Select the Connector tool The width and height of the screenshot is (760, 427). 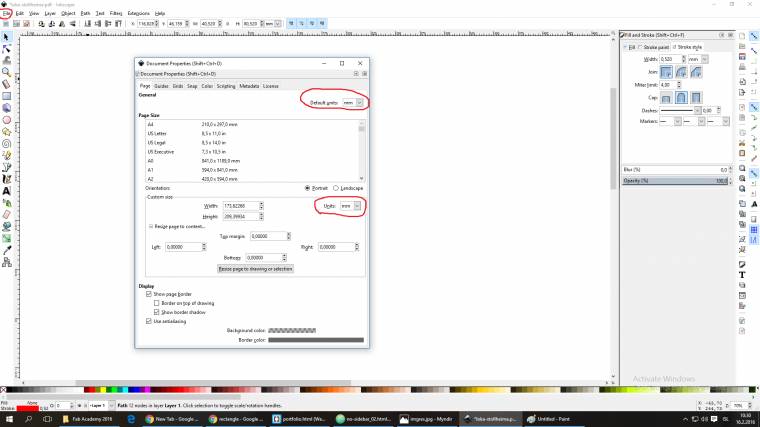click(6, 262)
